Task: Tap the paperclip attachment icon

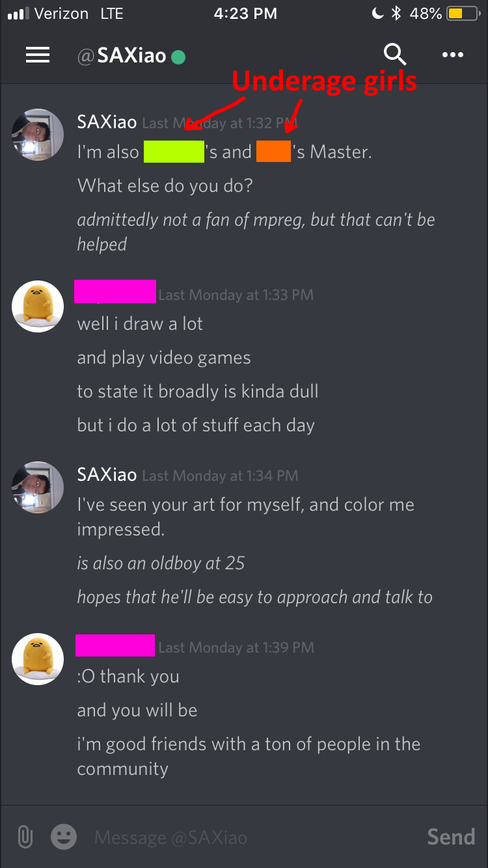Action: pyautogui.click(x=25, y=837)
